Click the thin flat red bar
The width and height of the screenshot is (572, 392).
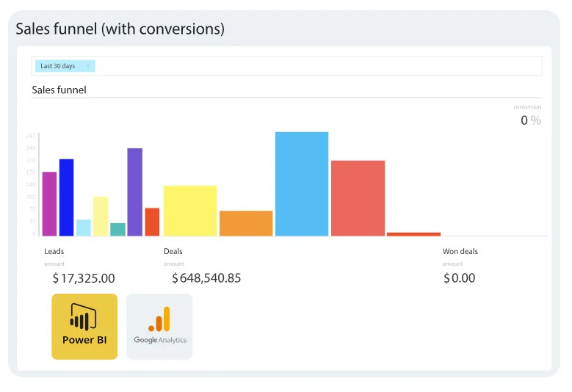click(x=413, y=234)
